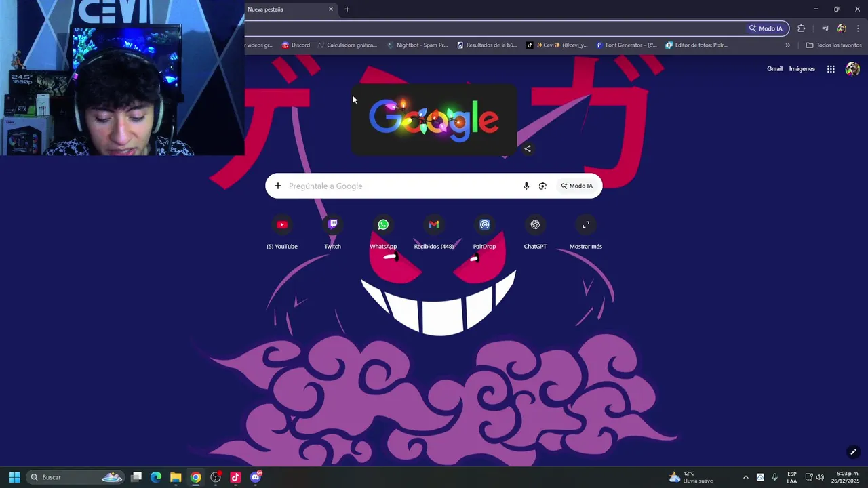The width and height of the screenshot is (868, 488).
Task: Open the Windows Start menu
Action: 14,477
